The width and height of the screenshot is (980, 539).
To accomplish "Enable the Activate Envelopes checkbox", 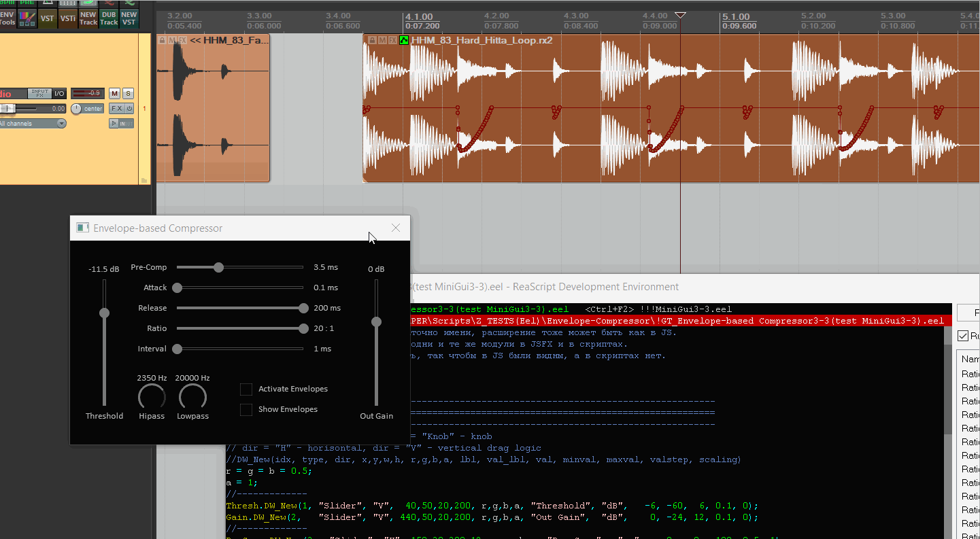I will pyautogui.click(x=246, y=389).
